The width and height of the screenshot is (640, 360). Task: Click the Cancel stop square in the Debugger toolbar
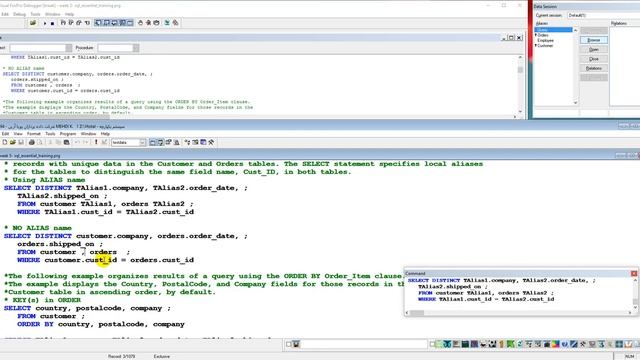(52, 23)
